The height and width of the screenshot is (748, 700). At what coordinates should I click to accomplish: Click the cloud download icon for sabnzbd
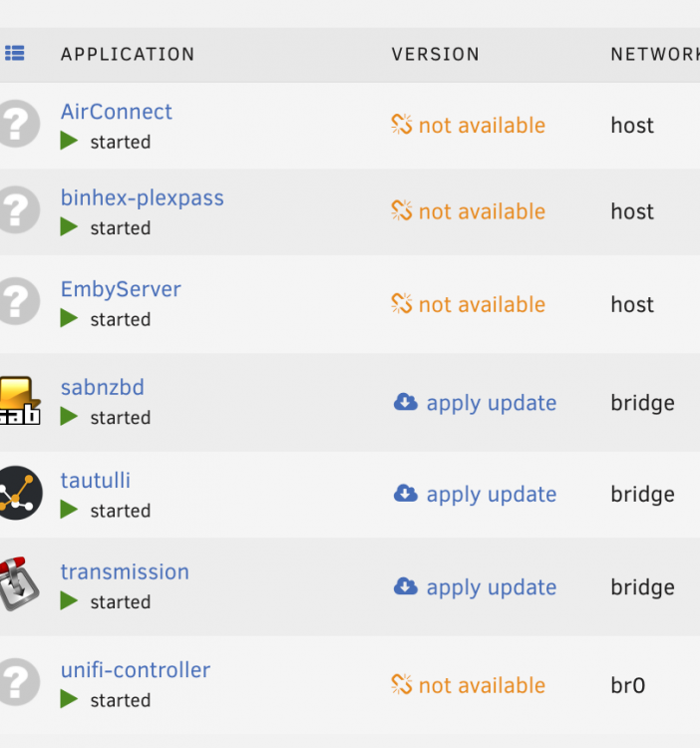(x=406, y=402)
